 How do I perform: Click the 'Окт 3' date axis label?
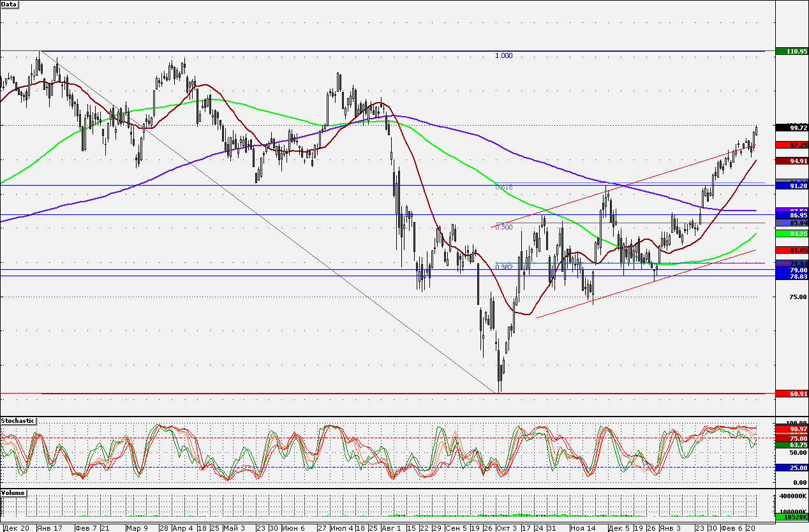[x=507, y=528]
